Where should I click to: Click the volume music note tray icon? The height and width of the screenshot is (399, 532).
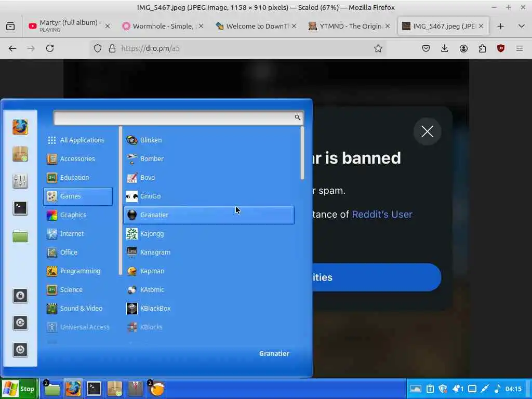coord(497,389)
